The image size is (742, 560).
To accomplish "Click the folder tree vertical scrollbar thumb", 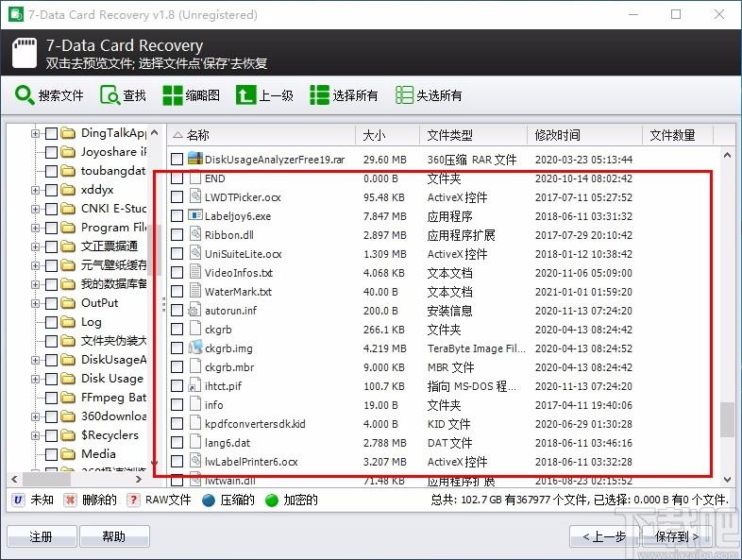I will click(152, 250).
